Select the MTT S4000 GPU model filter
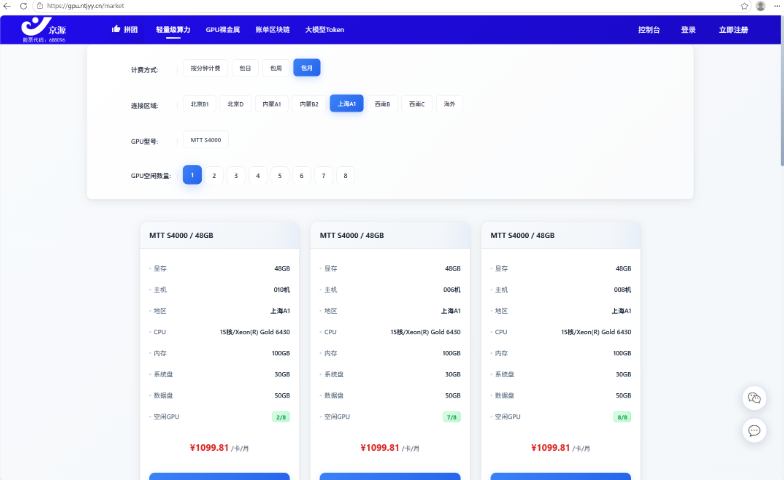 [x=206, y=140]
